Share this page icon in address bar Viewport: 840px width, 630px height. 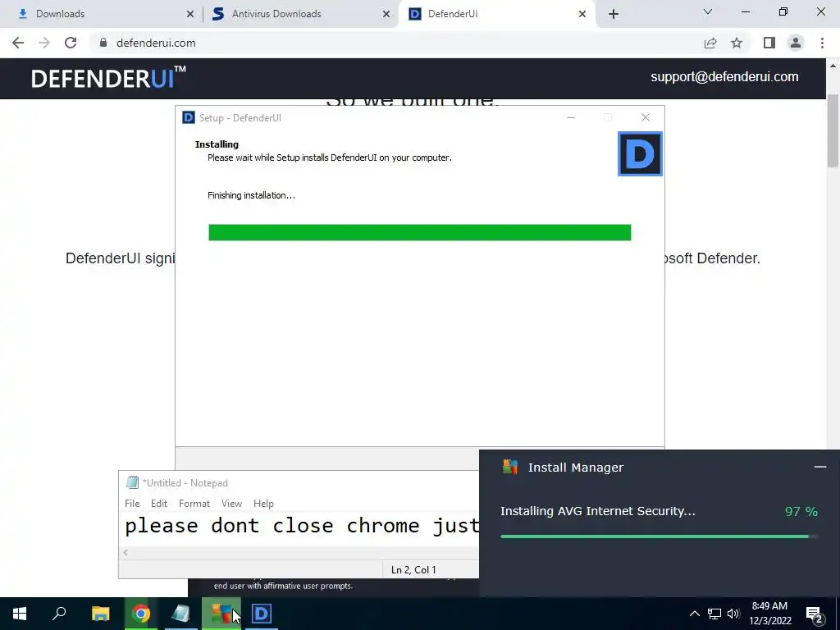[x=710, y=43]
